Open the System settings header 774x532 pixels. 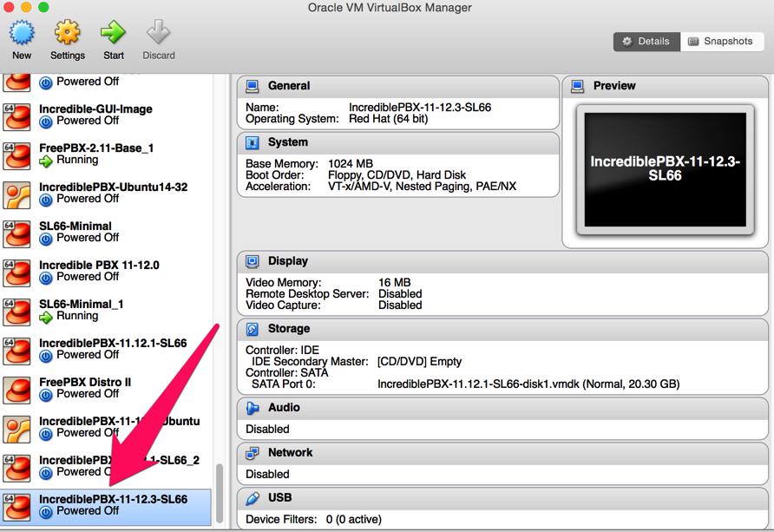pos(288,142)
